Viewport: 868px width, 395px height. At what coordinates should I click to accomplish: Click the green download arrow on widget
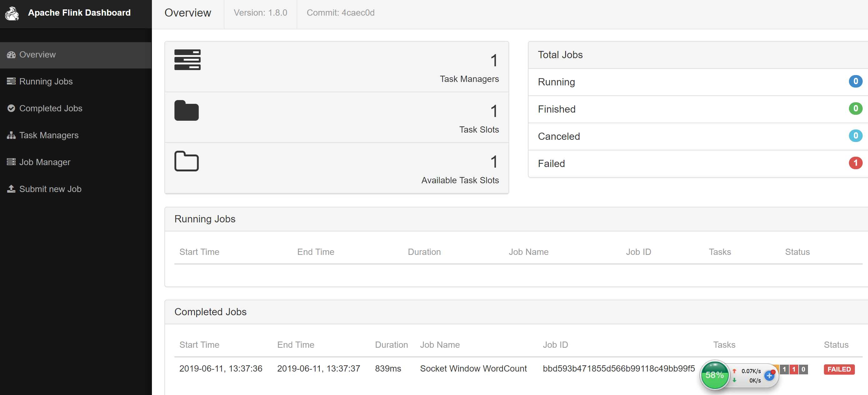click(734, 380)
